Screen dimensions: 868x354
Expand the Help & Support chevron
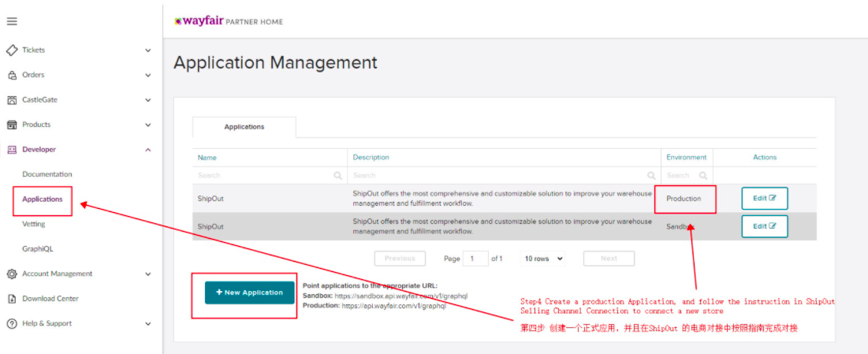coord(147,323)
